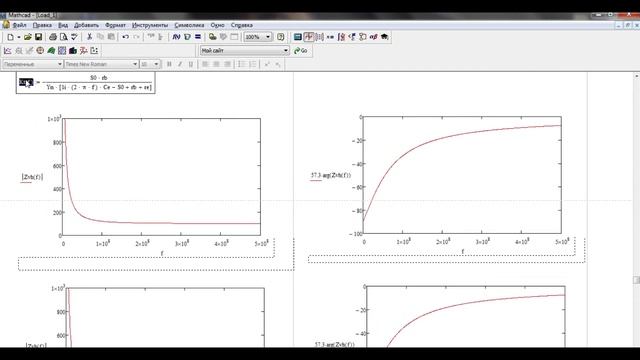The width and height of the screenshot is (640, 360).
Task: Show the Evaluation toolbar palette
Action: click(330, 37)
